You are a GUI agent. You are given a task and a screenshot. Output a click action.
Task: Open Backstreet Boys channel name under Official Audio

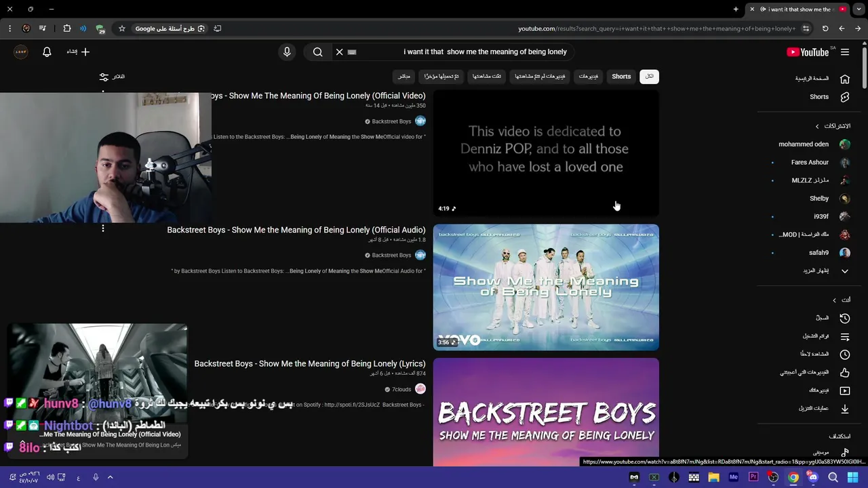pos(391,256)
